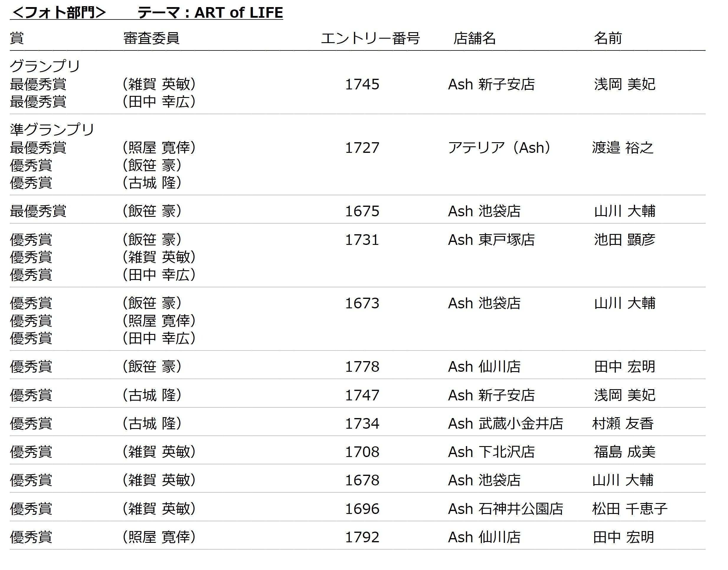This screenshot has width=728, height=570.
Task: Click entry number 1727
Action: pos(362,148)
